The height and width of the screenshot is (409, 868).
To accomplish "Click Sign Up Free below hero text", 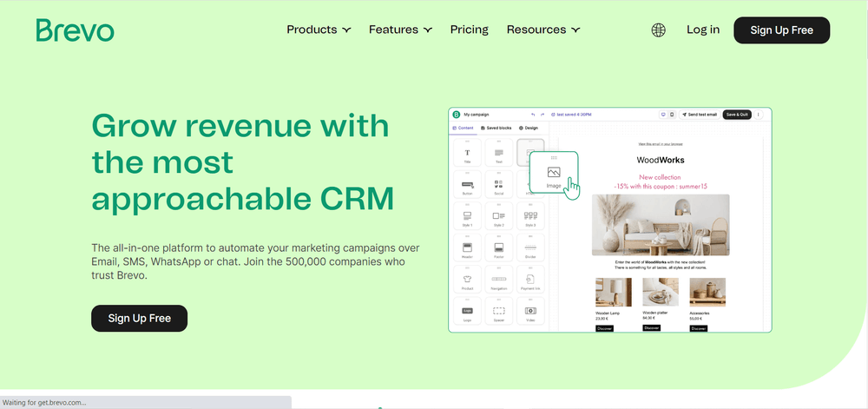I will pos(140,318).
